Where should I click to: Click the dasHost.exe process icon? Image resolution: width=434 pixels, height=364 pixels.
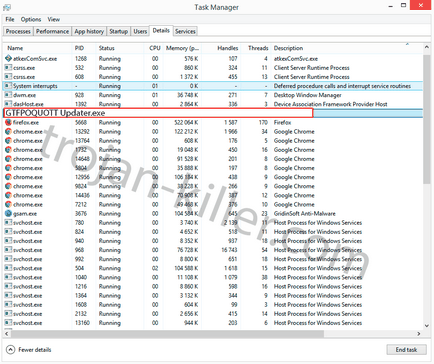click(8, 104)
